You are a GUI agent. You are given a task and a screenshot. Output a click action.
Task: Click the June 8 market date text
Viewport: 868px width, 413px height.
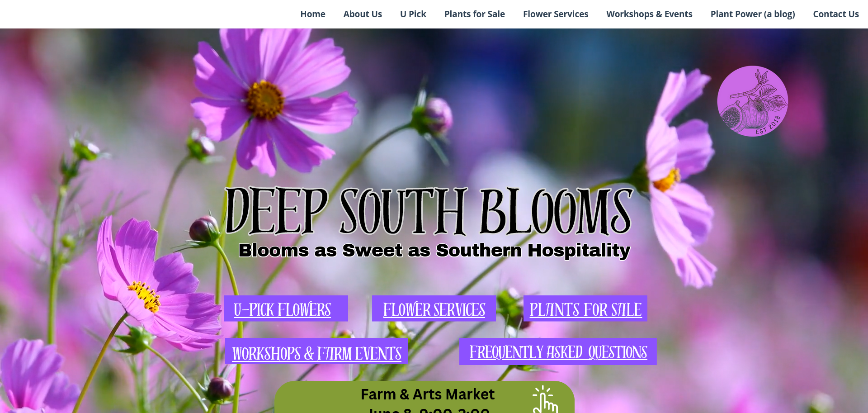coord(429,410)
